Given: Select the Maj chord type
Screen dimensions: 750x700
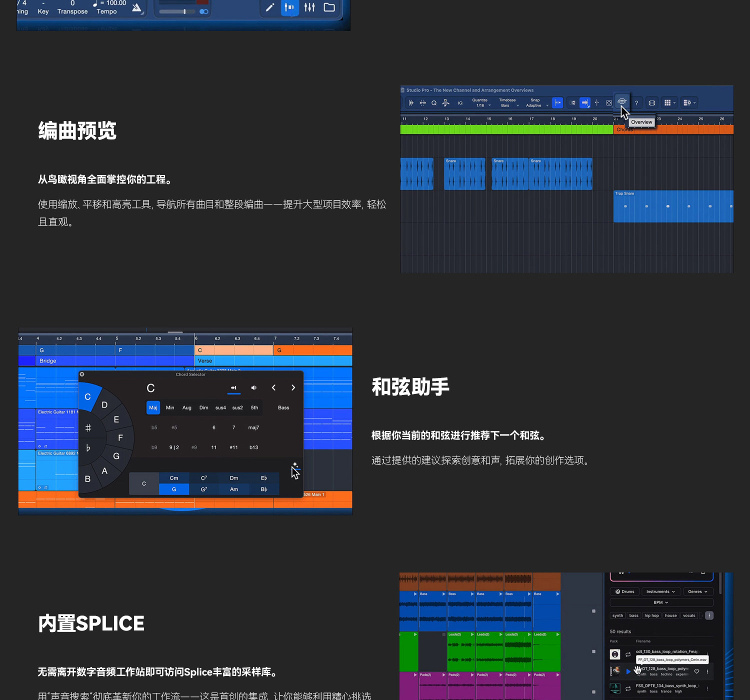Looking at the screenshot, I should pyautogui.click(x=153, y=407).
